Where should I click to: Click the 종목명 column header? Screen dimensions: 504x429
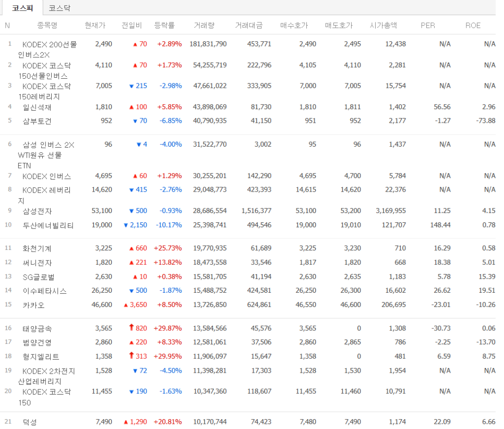pyautogui.click(x=47, y=25)
